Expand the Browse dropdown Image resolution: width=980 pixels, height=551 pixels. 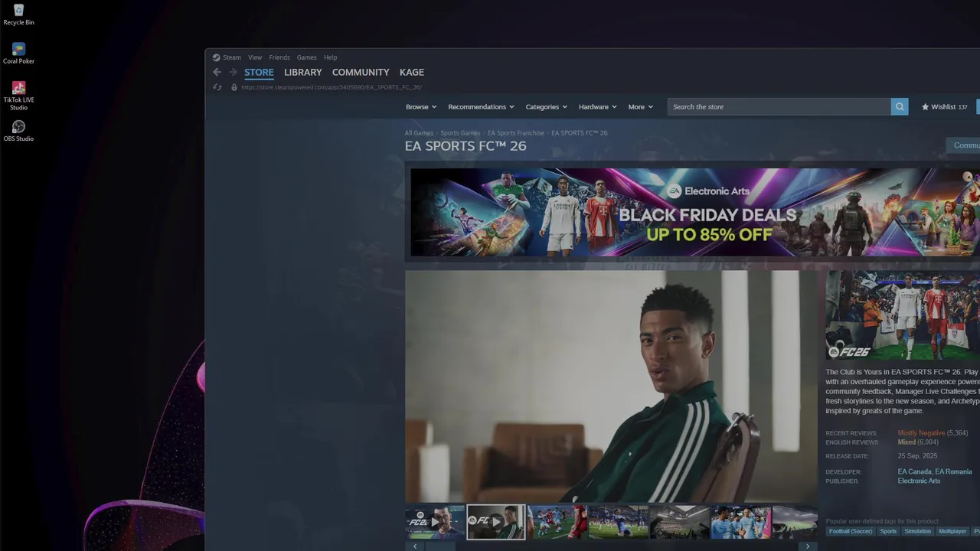pos(421,107)
